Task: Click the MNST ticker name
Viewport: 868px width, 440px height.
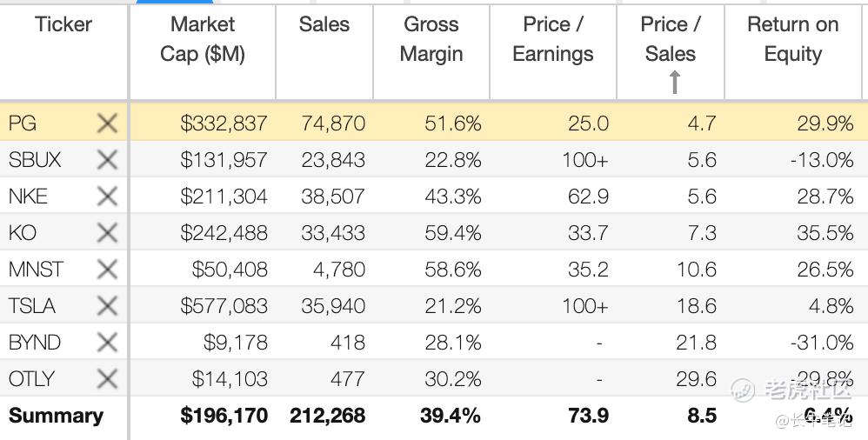Action: tap(36, 270)
